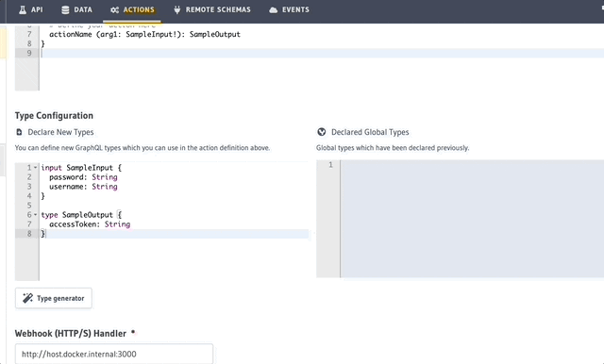
Task: Click empty line 9 in action definition editor
Action: point(322,53)
